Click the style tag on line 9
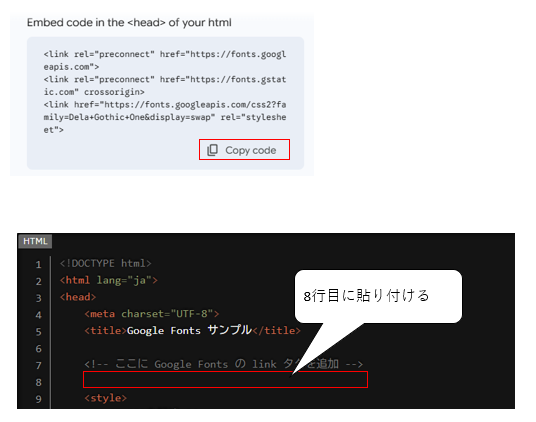The image size is (536, 422). [x=106, y=398]
